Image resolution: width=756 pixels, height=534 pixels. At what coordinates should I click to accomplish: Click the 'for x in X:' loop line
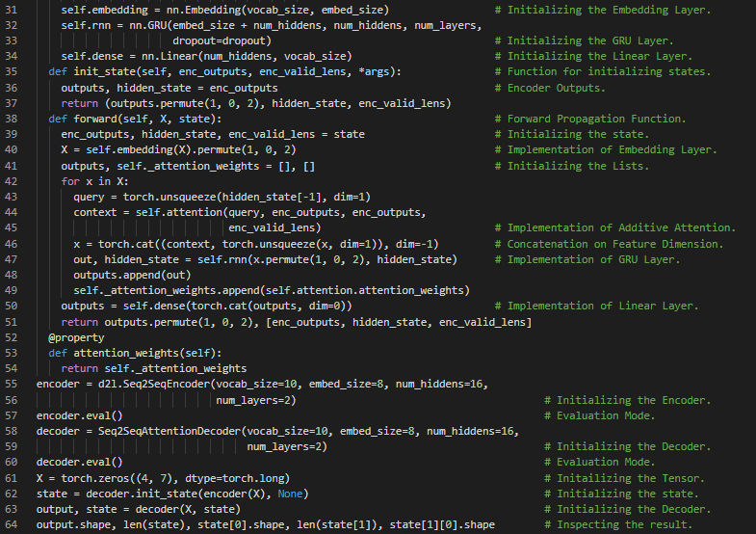click(94, 181)
